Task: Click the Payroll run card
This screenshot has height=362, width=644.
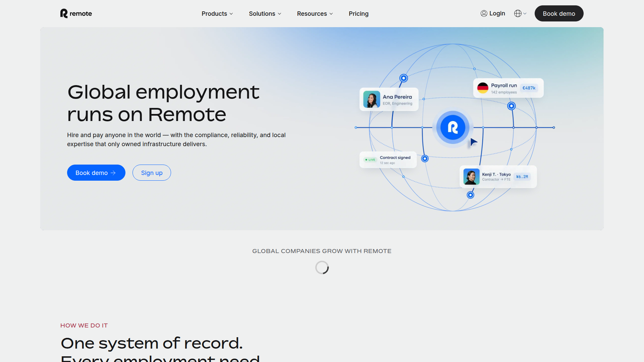Action: (508, 88)
